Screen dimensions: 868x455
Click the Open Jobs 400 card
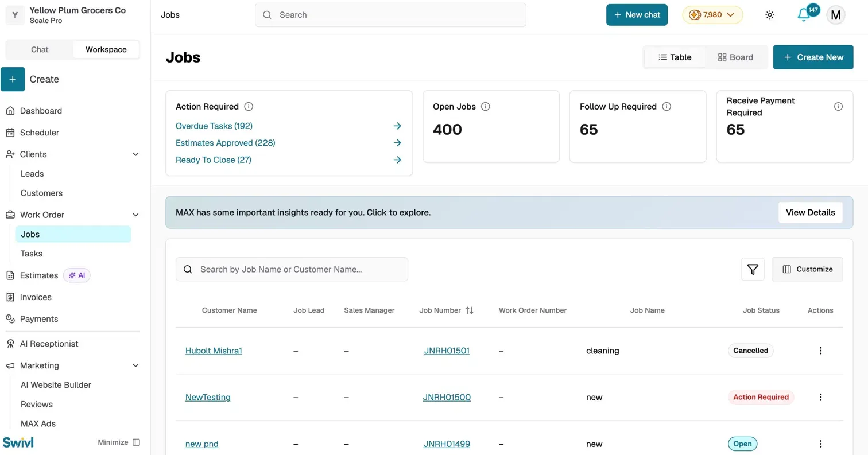click(491, 126)
